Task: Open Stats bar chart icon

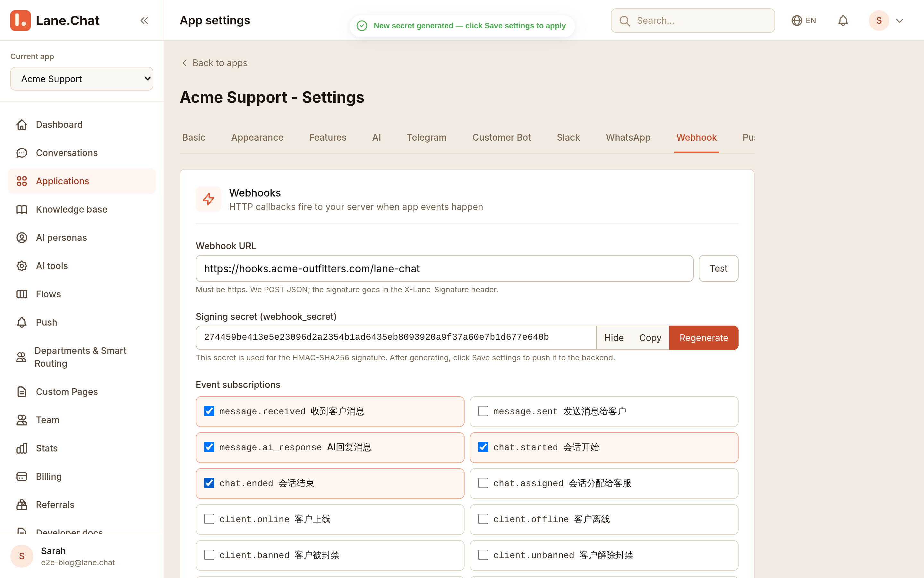Action: pyautogui.click(x=22, y=448)
